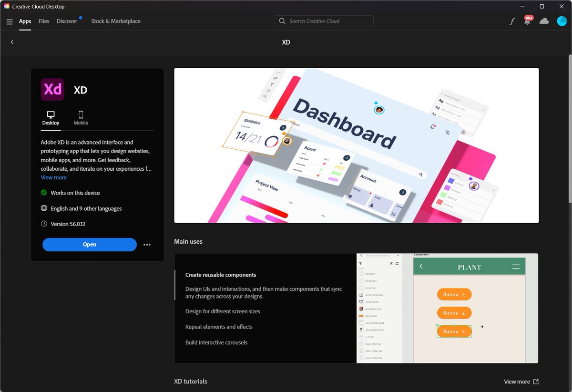Open the hamburger menu
This screenshot has width=572, height=392.
click(10, 21)
